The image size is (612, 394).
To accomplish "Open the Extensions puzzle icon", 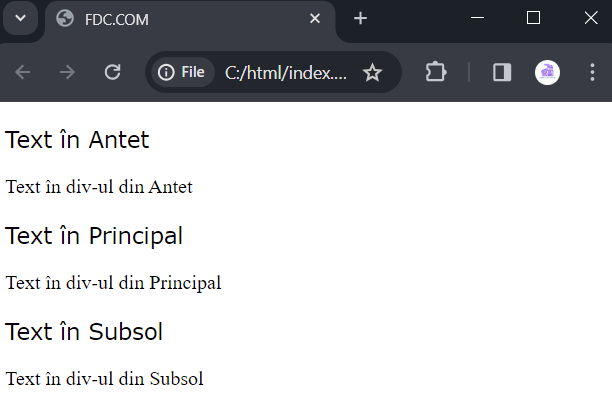I will point(436,72).
